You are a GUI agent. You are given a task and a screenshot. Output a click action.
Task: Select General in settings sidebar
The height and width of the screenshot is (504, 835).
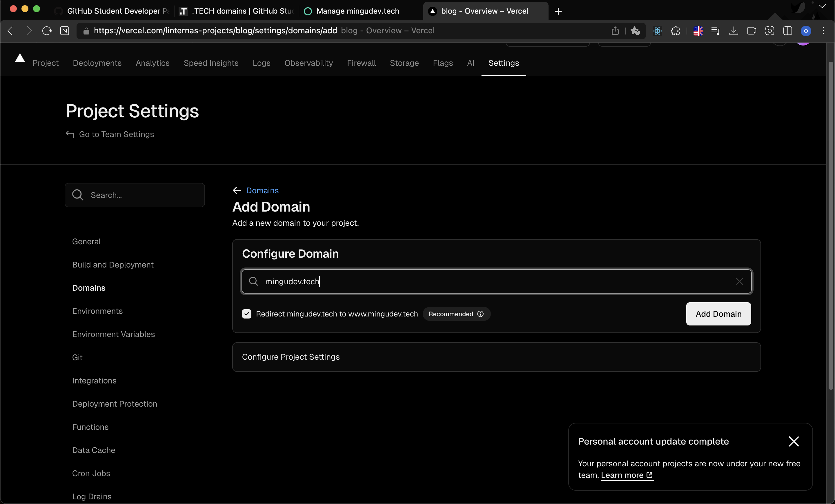tap(86, 242)
